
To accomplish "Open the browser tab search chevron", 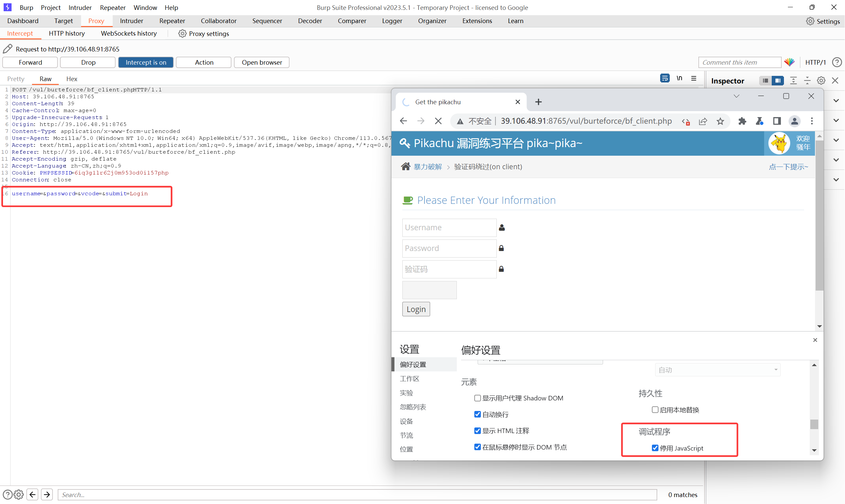I will pyautogui.click(x=736, y=96).
